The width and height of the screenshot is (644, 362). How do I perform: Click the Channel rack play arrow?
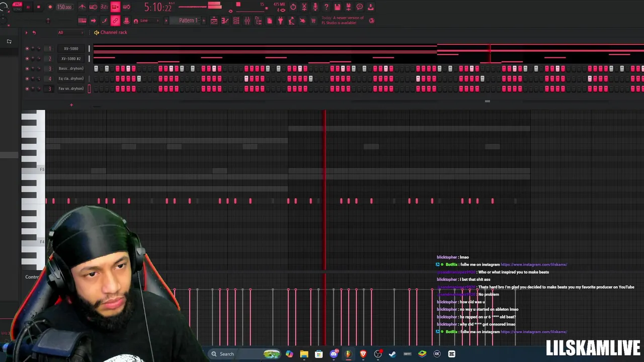[27, 33]
